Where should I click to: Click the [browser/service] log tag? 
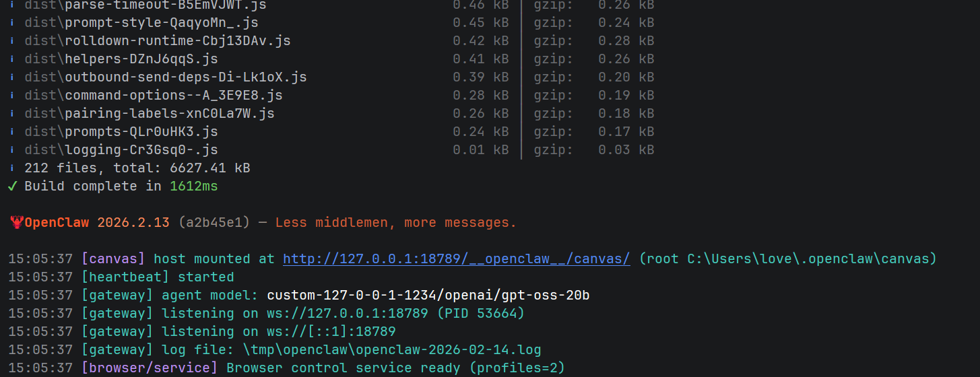click(x=150, y=368)
